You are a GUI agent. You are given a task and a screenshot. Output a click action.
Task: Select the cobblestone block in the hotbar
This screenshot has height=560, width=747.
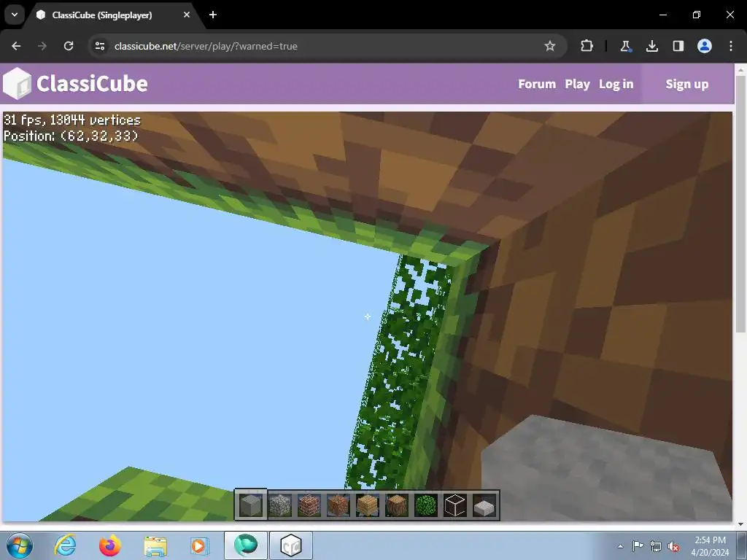(280, 505)
